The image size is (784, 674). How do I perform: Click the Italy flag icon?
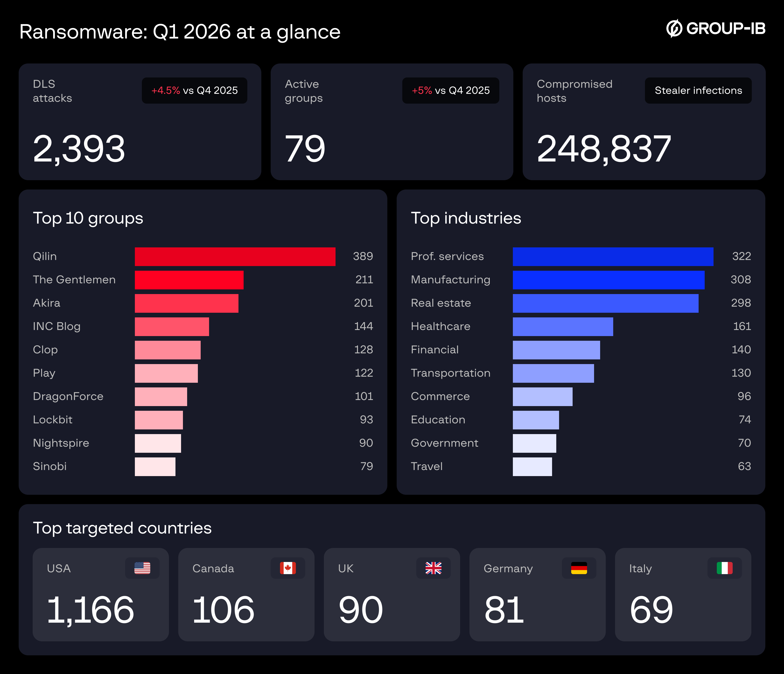(724, 568)
